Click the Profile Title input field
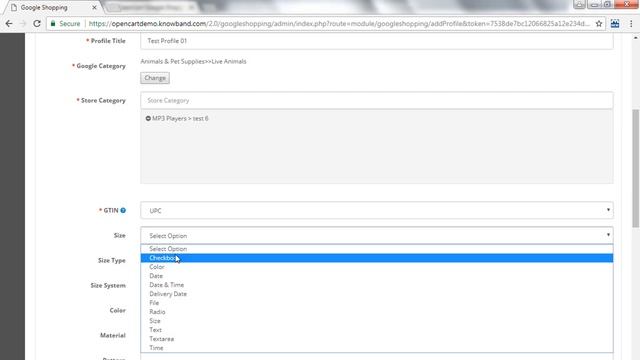640x360 pixels. pyautogui.click(x=377, y=41)
